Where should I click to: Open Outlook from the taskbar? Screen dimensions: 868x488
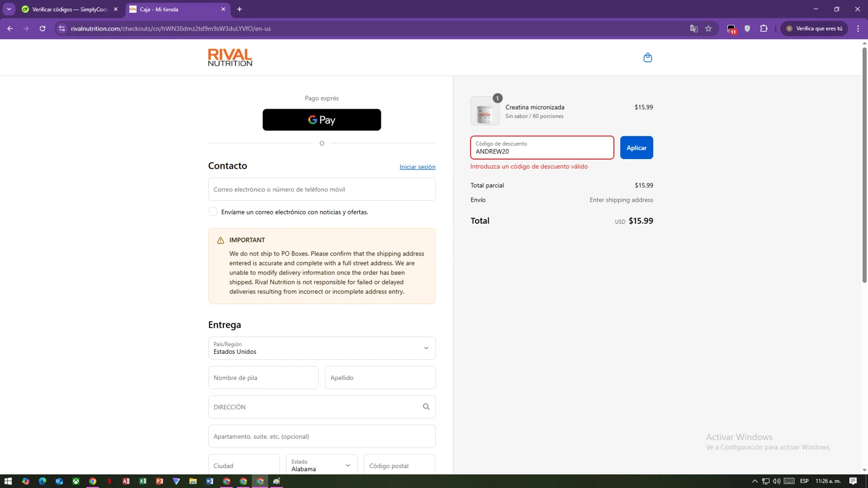click(x=59, y=481)
